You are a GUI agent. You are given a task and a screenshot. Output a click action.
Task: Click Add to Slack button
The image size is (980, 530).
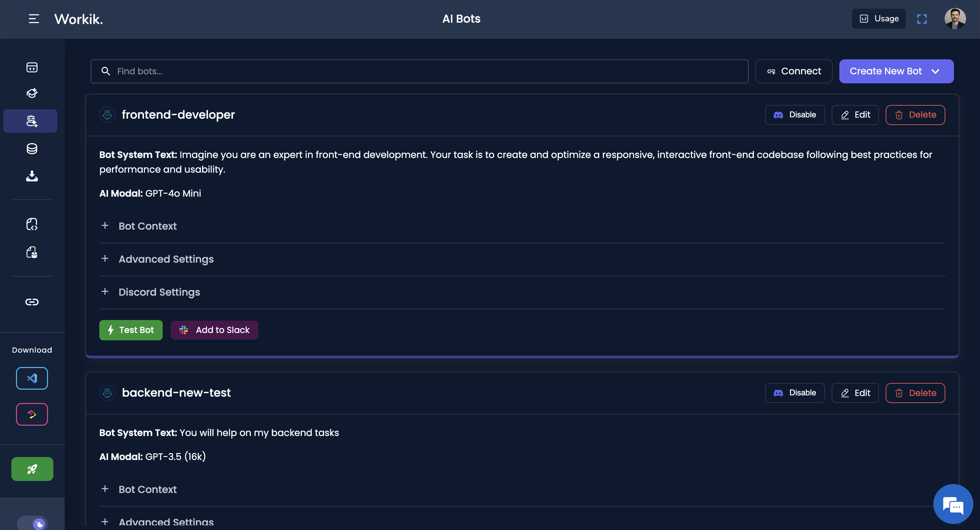tap(214, 330)
